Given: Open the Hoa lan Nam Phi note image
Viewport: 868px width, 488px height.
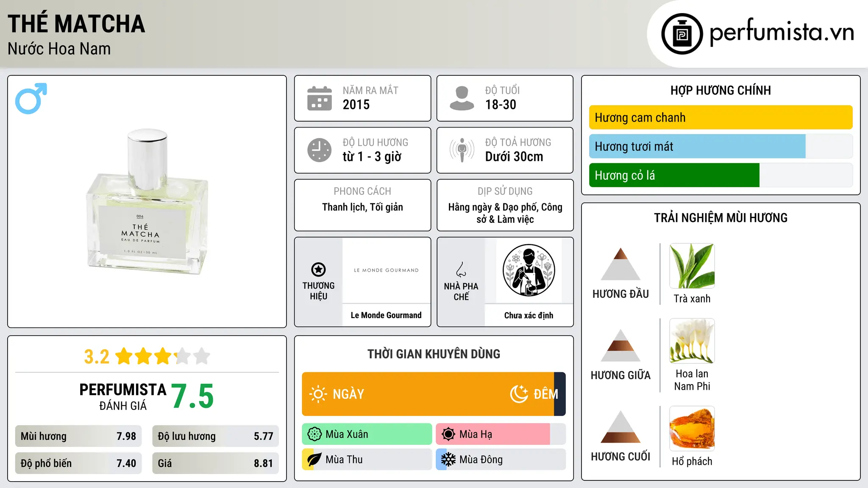Looking at the screenshot, I should 692,341.
